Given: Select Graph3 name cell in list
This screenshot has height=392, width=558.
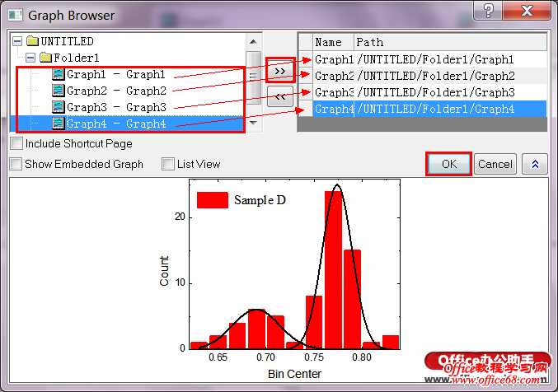Looking at the screenshot, I should click(x=334, y=92).
